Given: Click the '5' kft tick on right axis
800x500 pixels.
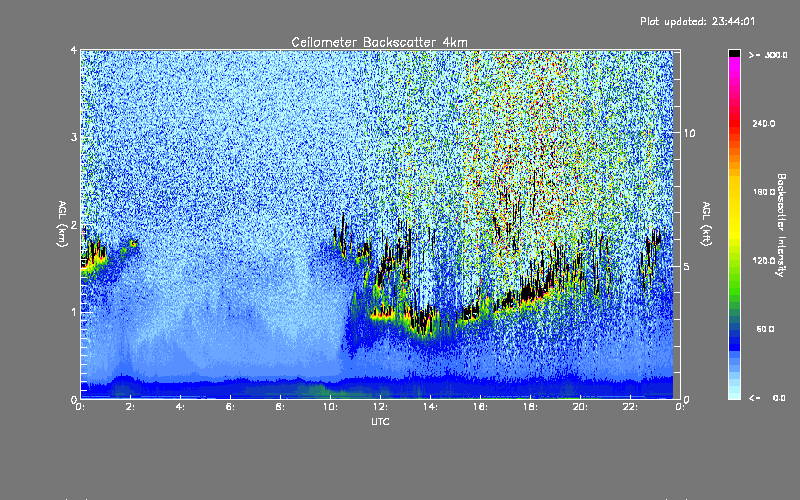Looking at the screenshot, I should point(687,266).
